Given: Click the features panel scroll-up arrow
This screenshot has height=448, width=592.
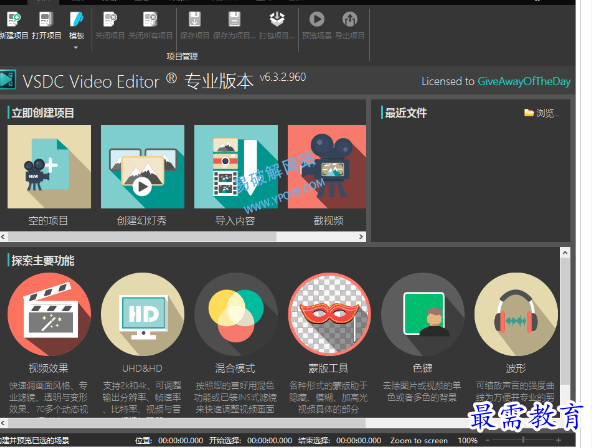Looking at the screenshot, I should pyautogui.click(x=565, y=253).
